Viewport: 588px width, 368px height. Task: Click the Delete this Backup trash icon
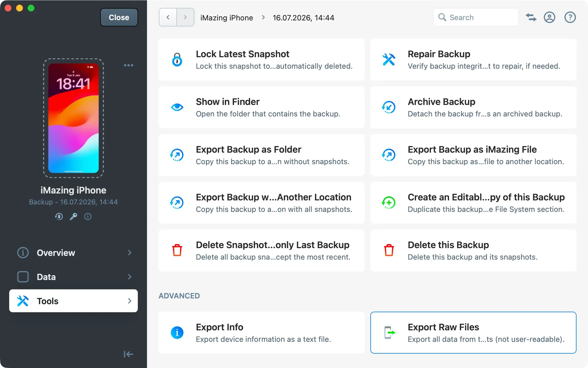pyautogui.click(x=389, y=250)
